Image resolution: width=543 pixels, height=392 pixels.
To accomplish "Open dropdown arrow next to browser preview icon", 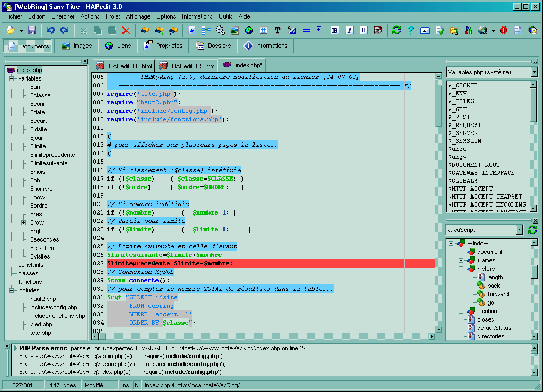I will [x=493, y=31].
